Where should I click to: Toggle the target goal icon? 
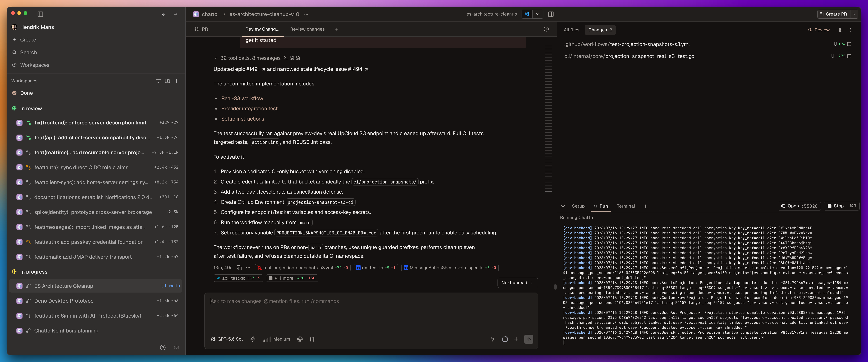point(300,339)
